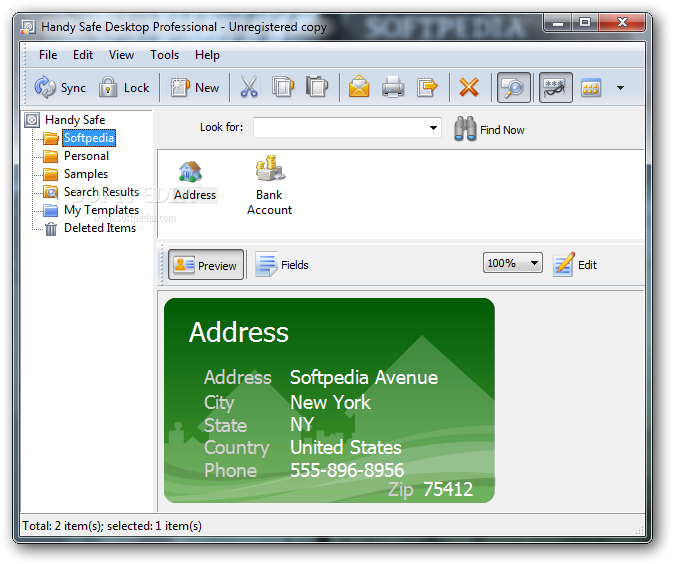Click the Copy icon in the toolbar
The image size is (673, 564).
(x=283, y=87)
